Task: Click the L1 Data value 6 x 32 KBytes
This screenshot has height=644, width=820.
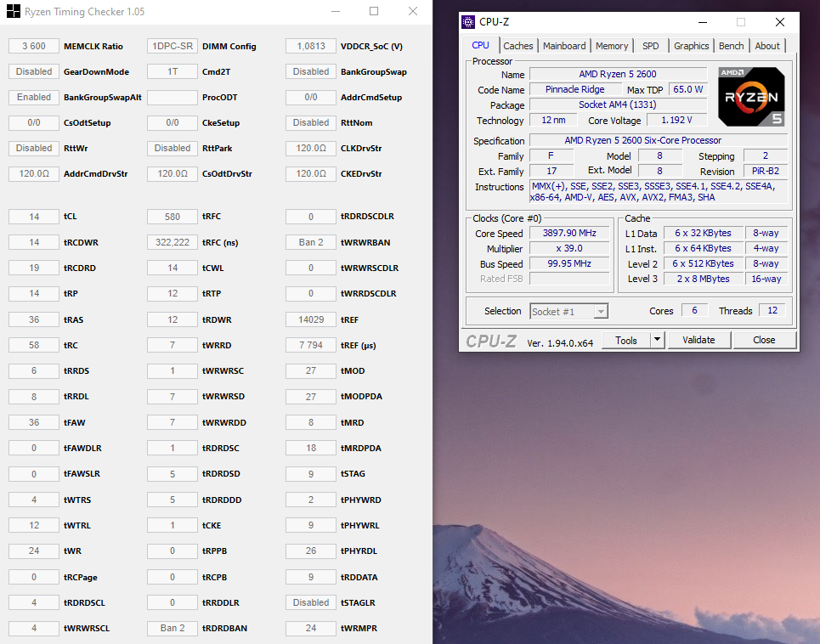Action: tap(703, 233)
